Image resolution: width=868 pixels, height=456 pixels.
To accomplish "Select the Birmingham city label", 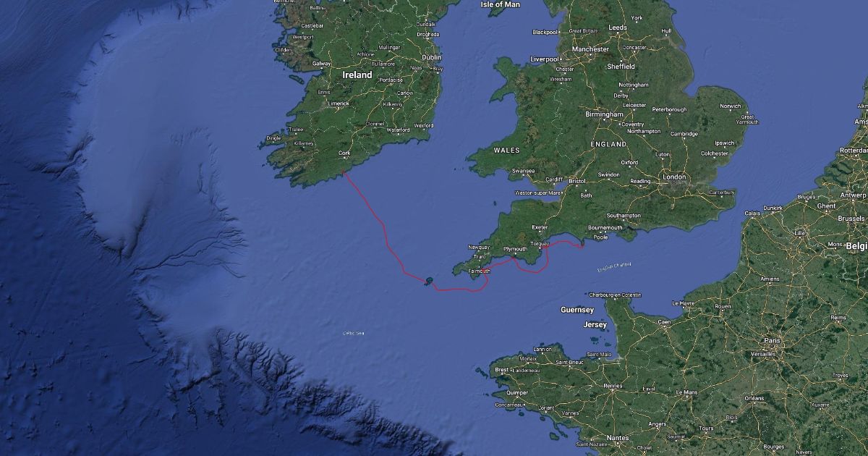I will click(x=604, y=114).
